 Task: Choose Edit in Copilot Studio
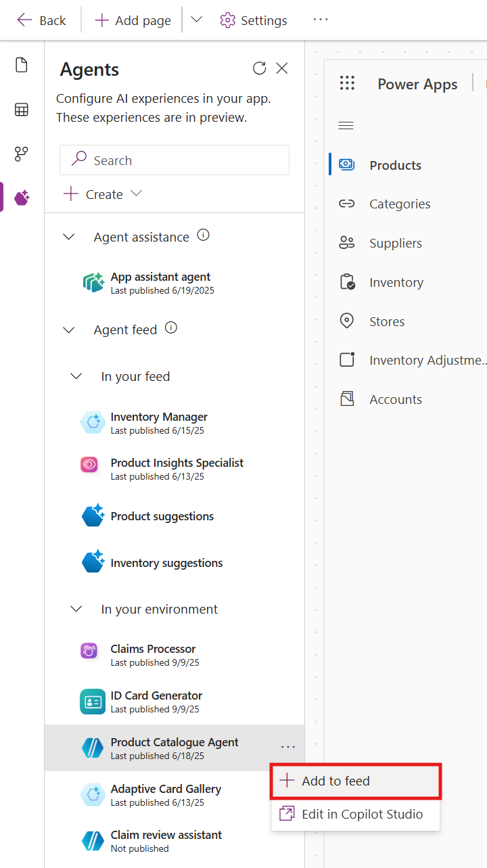click(362, 814)
